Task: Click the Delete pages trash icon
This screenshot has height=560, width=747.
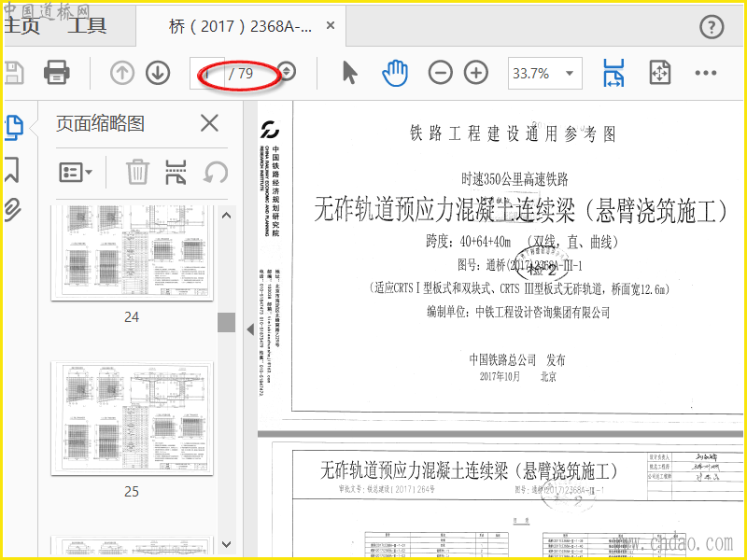Action: click(137, 172)
